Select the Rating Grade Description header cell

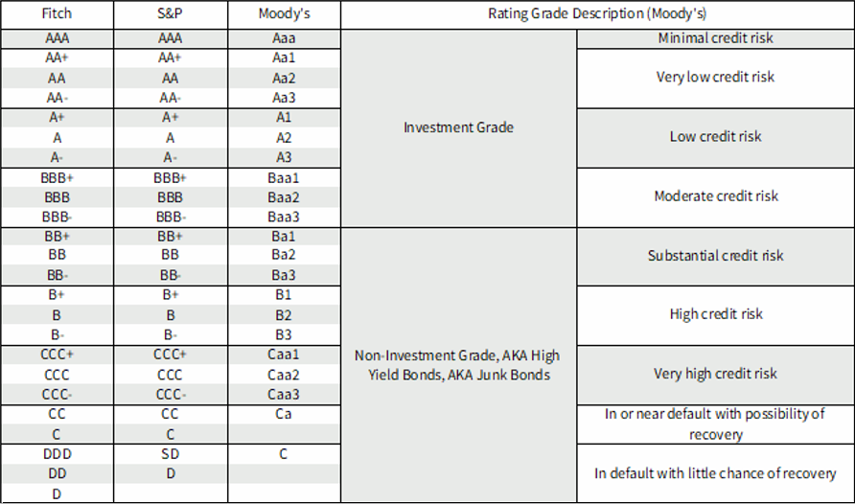[597, 14]
